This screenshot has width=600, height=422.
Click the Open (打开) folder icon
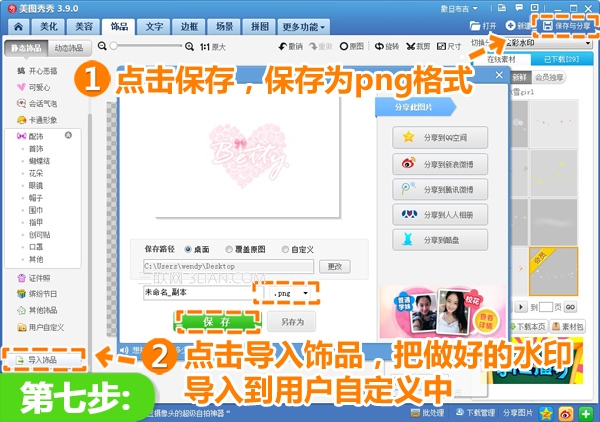(481, 25)
